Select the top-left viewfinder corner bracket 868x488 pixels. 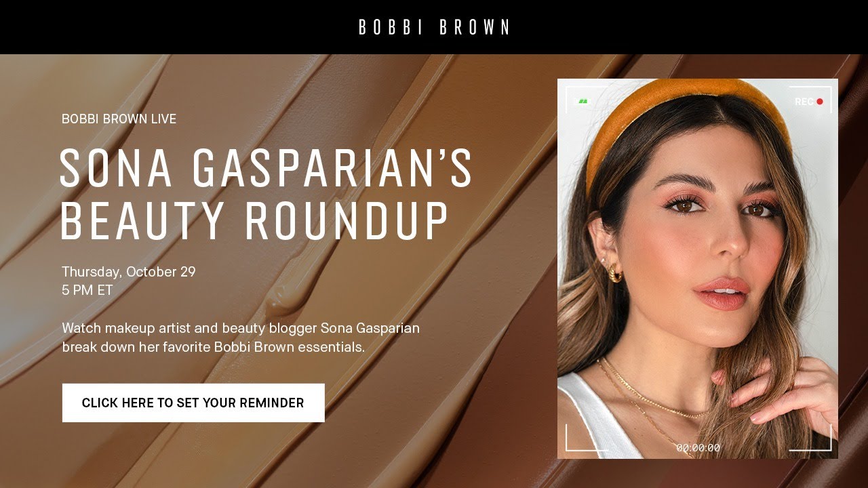coord(577,98)
